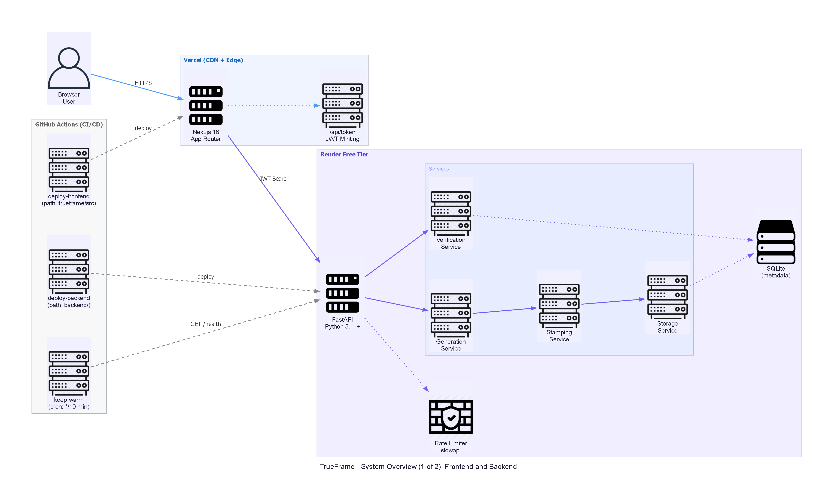Select the Vercel (CDN + Edge) cluster title

click(213, 60)
